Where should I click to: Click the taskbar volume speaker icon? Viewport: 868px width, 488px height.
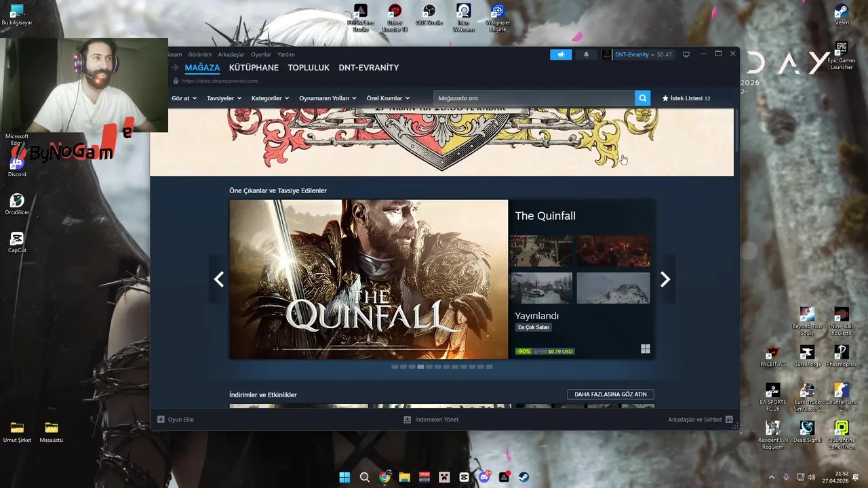812,477
